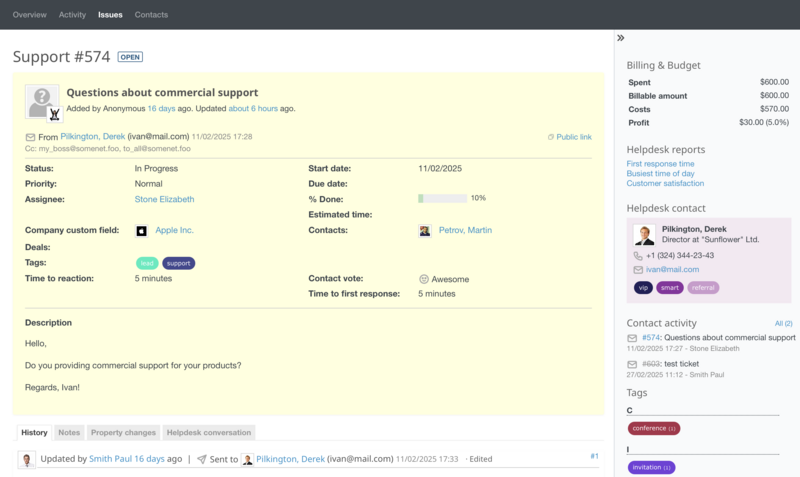The image size is (800, 477).
Task: Click Smith Paul's avatar in history
Action: point(27,459)
